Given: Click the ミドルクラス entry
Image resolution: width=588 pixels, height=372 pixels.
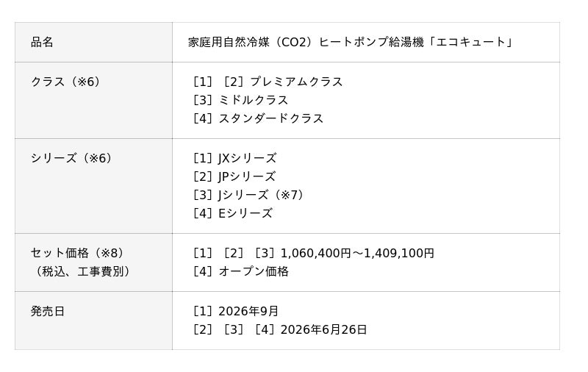Looking at the screenshot, I should click(253, 100).
